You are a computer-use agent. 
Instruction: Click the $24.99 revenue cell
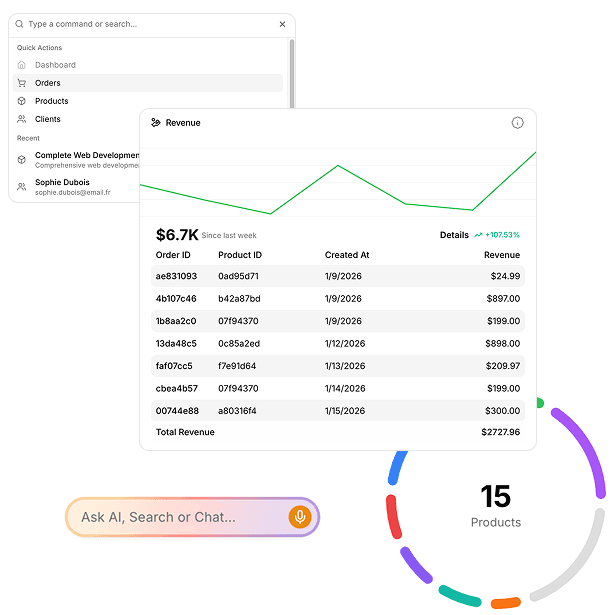click(505, 276)
